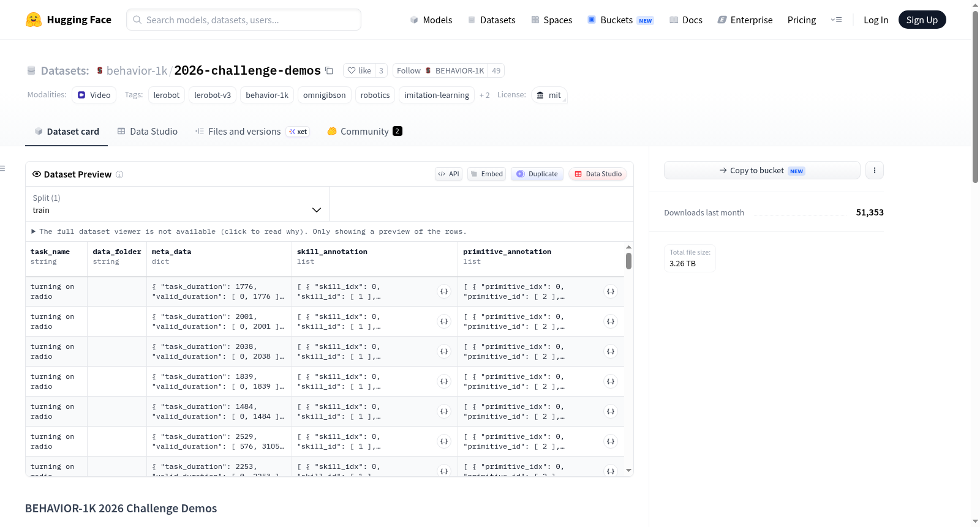Open the three-dot options beside Copy to bucket

[875, 170]
